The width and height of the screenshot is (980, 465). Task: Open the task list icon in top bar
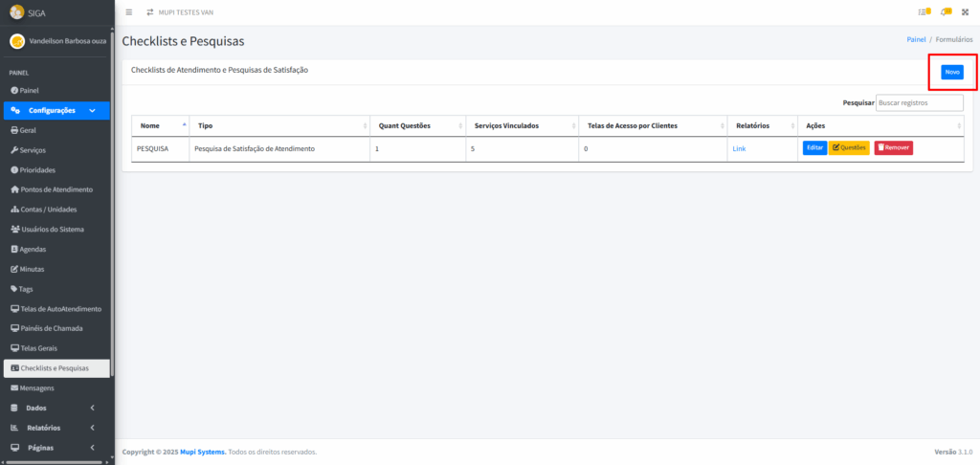point(924,11)
